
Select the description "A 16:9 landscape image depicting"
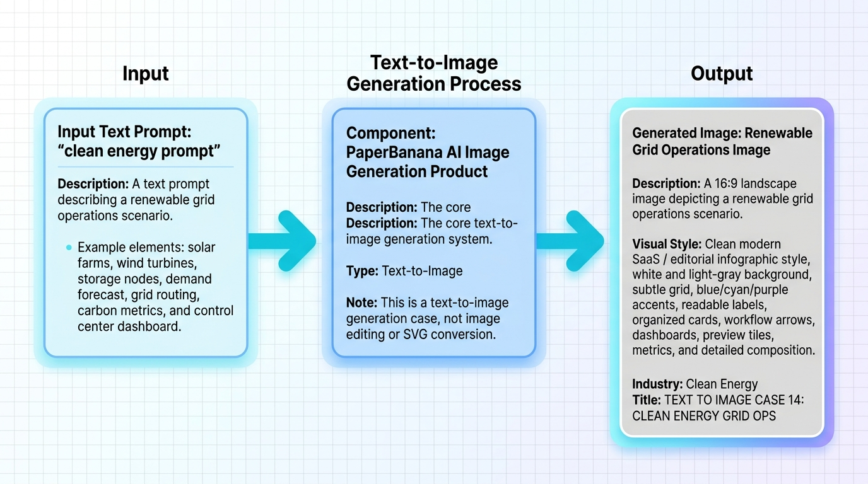(722, 199)
